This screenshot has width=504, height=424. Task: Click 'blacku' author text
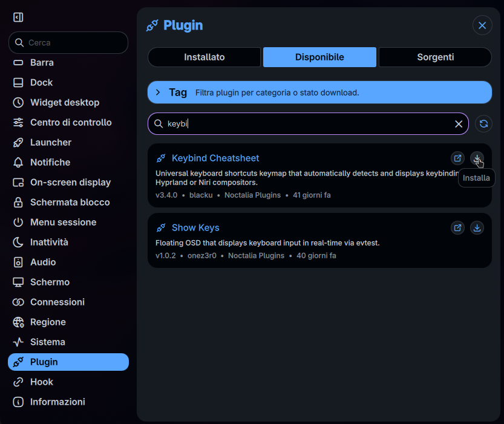pyautogui.click(x=201, y=195)
